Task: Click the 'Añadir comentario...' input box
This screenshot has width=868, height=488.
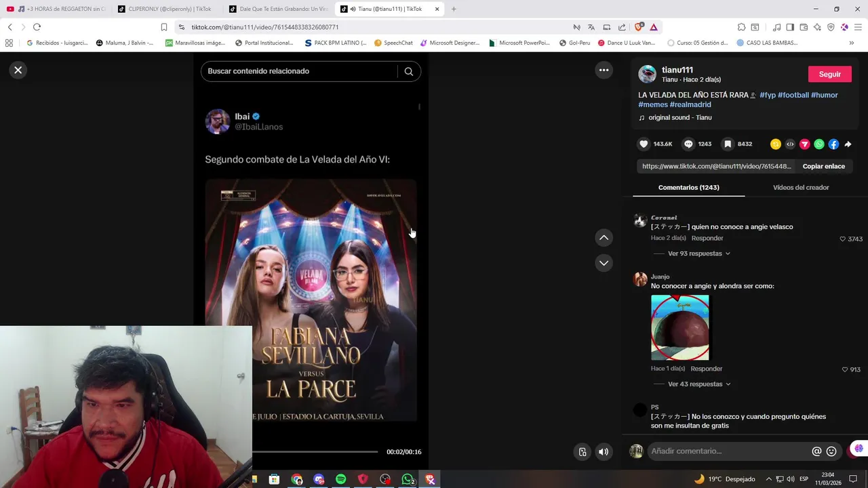Action: 729,451
